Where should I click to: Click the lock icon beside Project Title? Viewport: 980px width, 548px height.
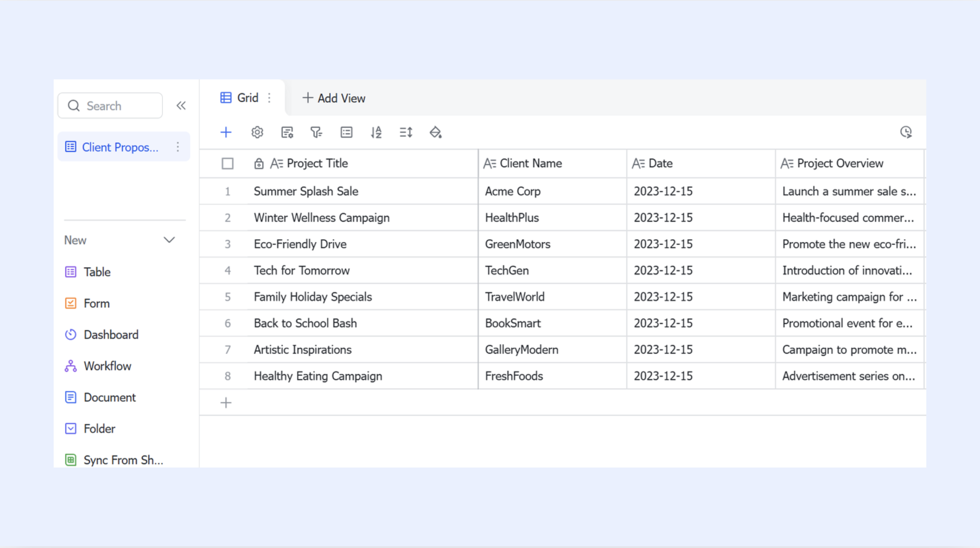point(258,164)
